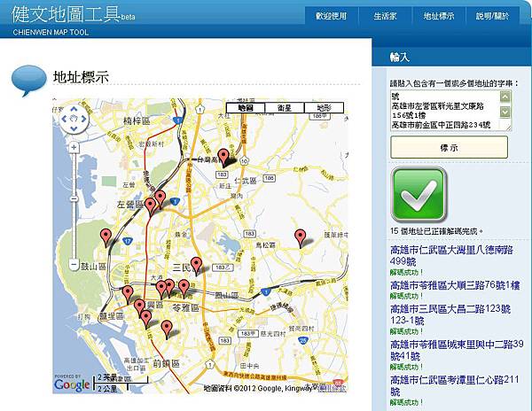Click the hand icon in the pan control center

pos(74,120)
